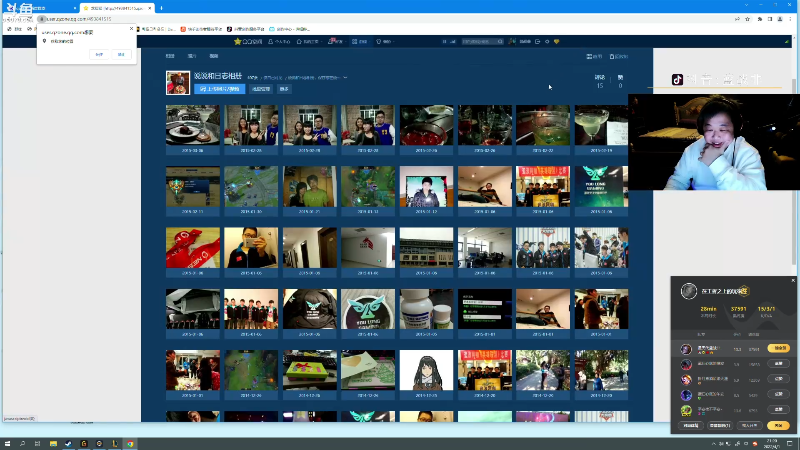Open the Windows Start menu
The height and width of the screenshot is (450, 800).
click(7, 444)
